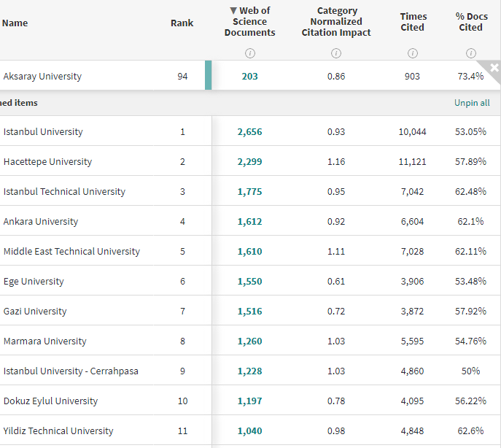Sort table by Name column header

(15, 23)
